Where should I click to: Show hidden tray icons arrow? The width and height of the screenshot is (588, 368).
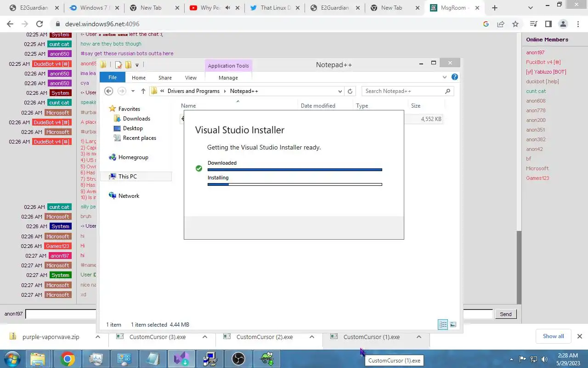coord(512,359)
